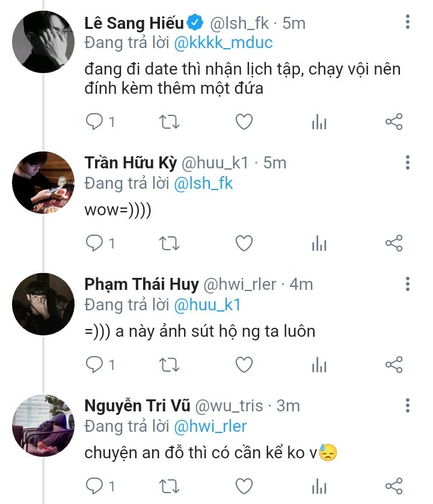433x504 pixels.
Task: Open more options for Phạm Thái Huy's tweet
Action: point(408,284)
